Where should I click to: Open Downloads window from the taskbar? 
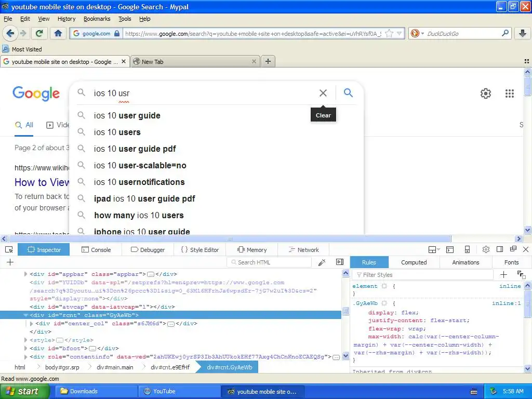96,391
